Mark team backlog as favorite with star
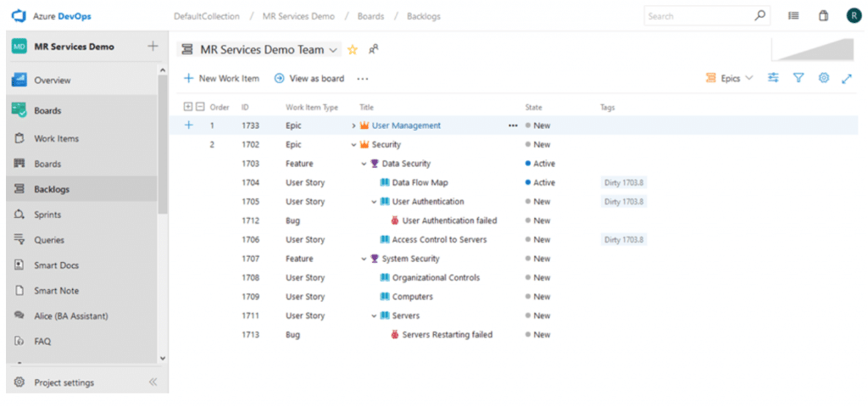Screen dimensions: 868x407 click(352, 50)
